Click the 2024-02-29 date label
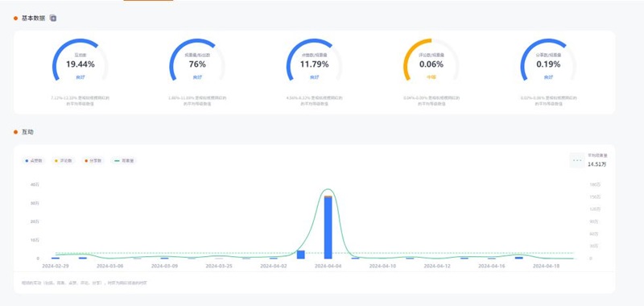Screen dimensions: 644x306 [x=56, y=267]
